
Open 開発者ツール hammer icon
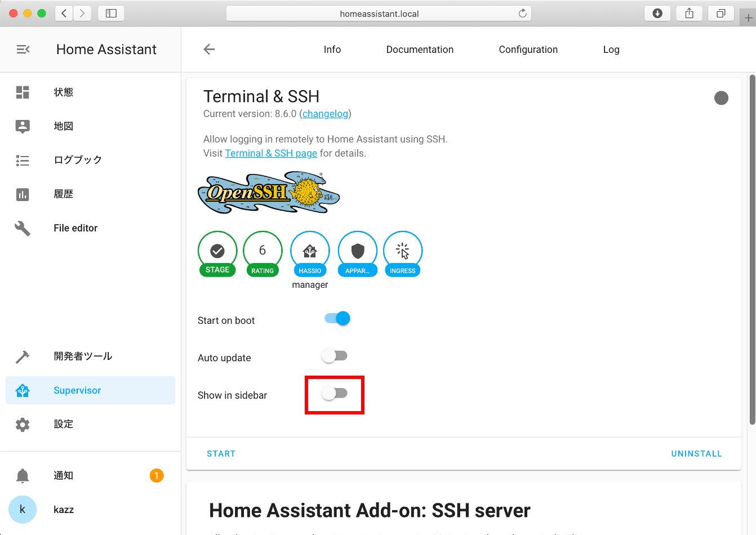point(23,356)
